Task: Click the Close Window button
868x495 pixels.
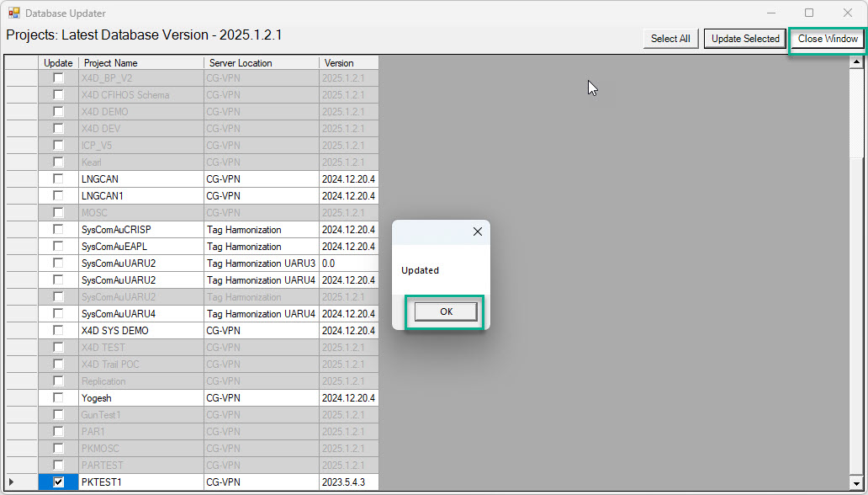Action: click(x=828, y=39)
